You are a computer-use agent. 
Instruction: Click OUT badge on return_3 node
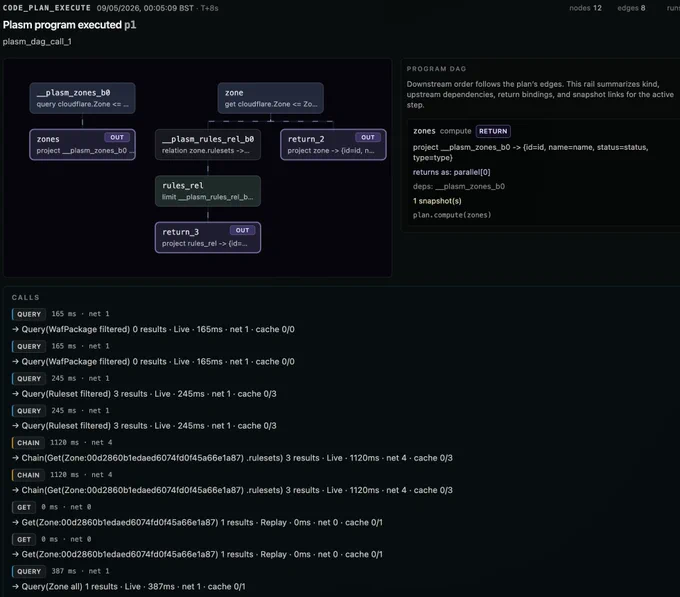point(242,230)
